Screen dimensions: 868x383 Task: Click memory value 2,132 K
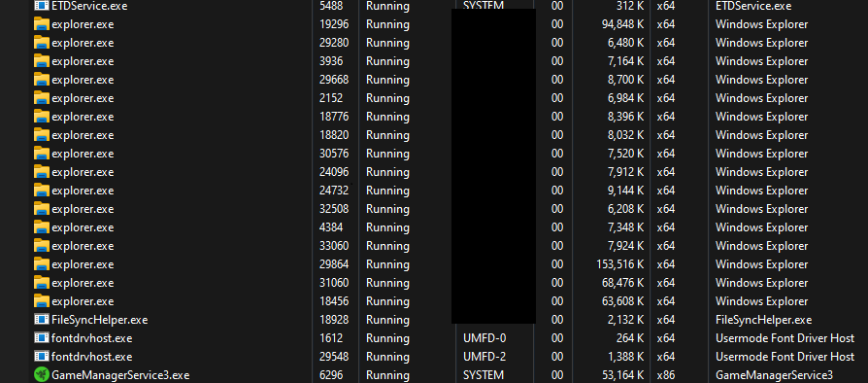pos(625,320)
